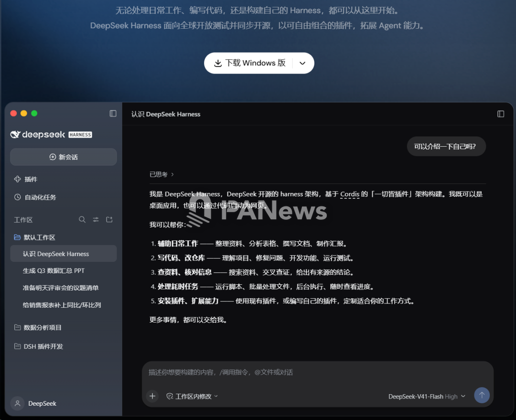516x420 pixels.
Task: Search workspaces with magnifier icon
Action: coord(82,219)
